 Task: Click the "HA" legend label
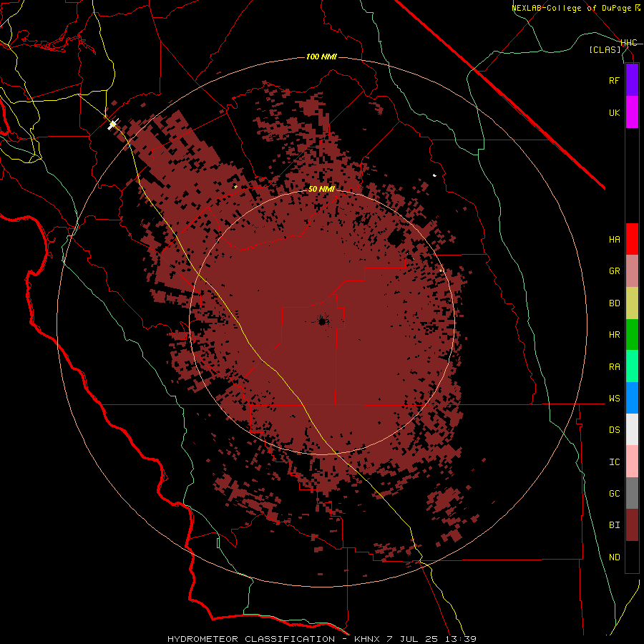click(614, 240)
